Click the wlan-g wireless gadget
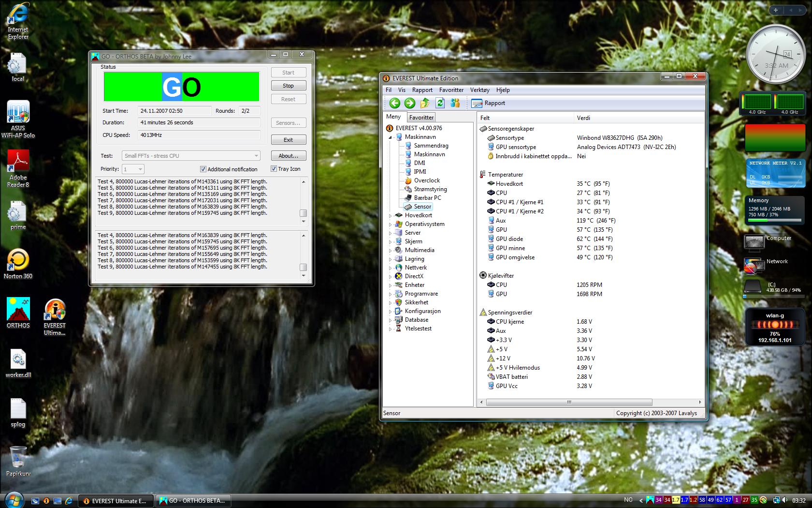 [775, 327]
